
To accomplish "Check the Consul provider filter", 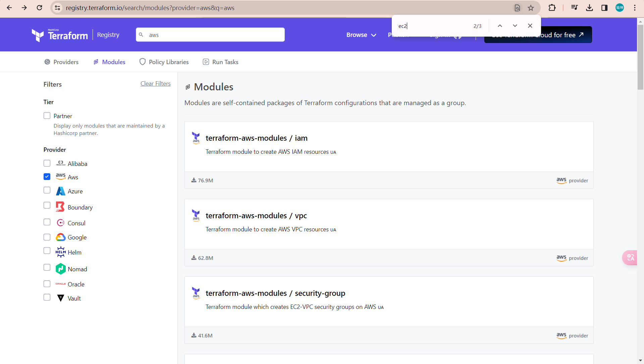I will pyautogui.click(x=47, y=222).
